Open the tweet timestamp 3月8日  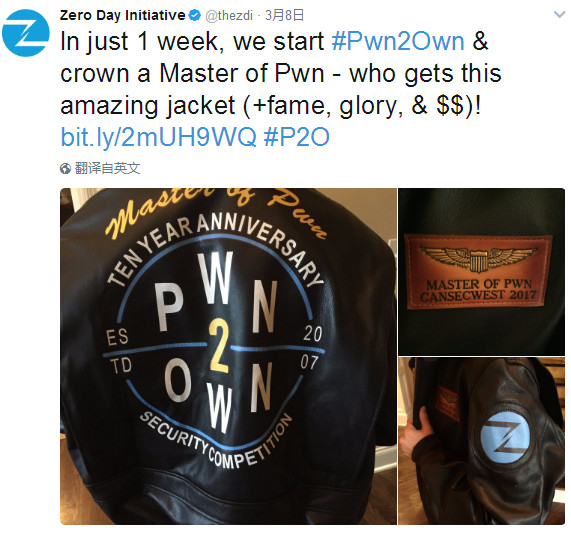284,15
